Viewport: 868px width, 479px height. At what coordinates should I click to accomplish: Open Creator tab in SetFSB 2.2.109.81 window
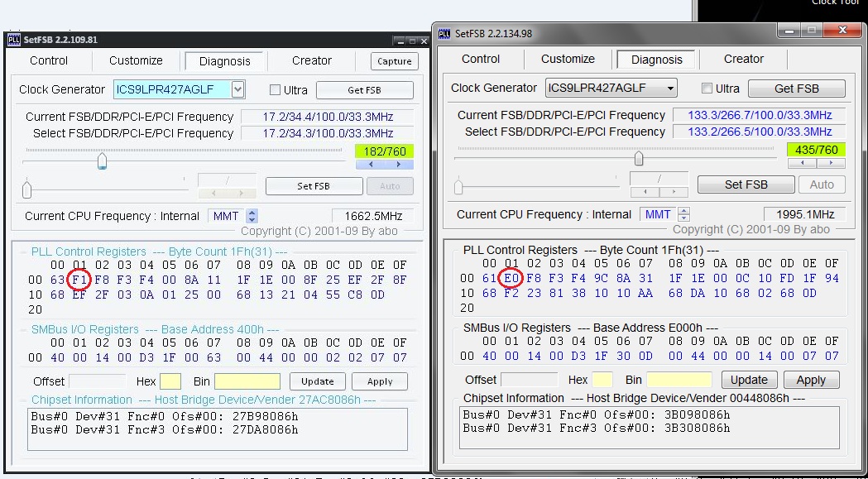click(312, 60)
